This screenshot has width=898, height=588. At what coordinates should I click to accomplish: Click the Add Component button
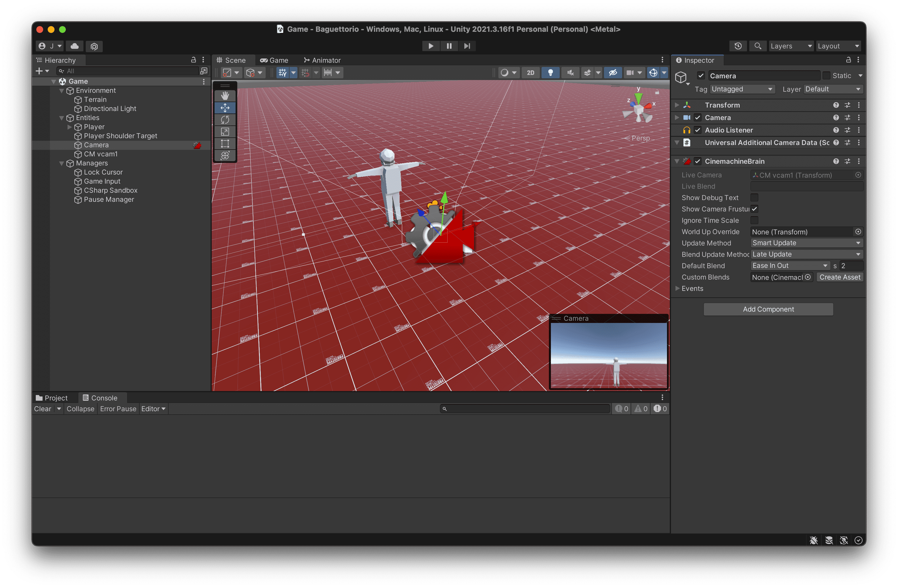tap(768, 309)
